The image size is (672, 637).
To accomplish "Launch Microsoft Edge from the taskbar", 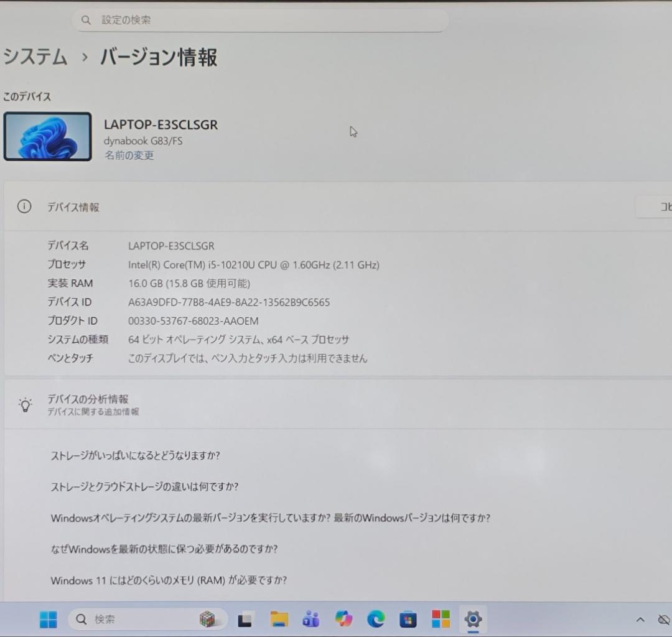I will point(375,620).
